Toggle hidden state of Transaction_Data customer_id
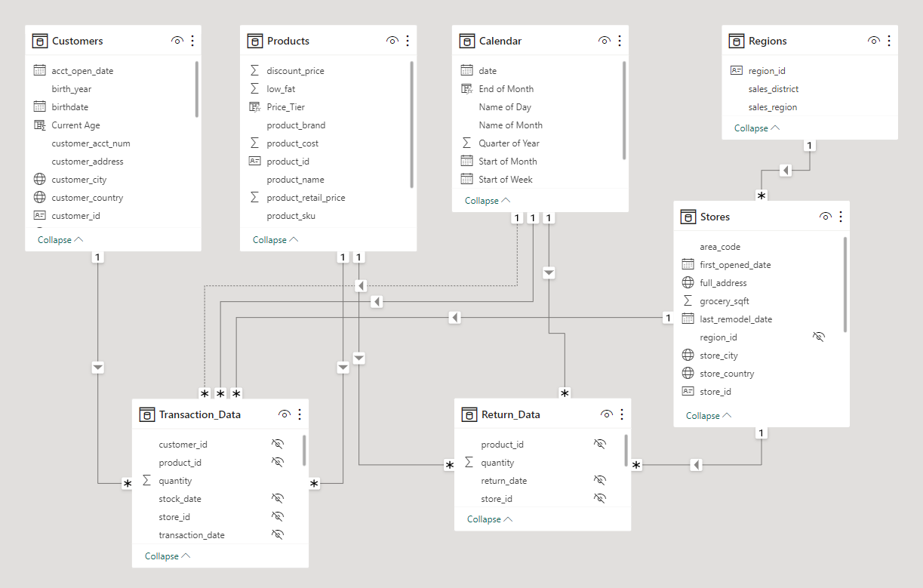The width and height of the screenshot is (923, 588). click(277, 445)
